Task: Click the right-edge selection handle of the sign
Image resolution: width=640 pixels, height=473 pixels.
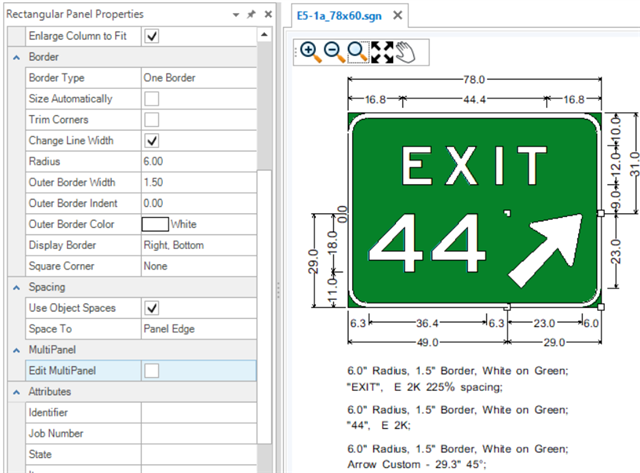Action: click(601, 213)
